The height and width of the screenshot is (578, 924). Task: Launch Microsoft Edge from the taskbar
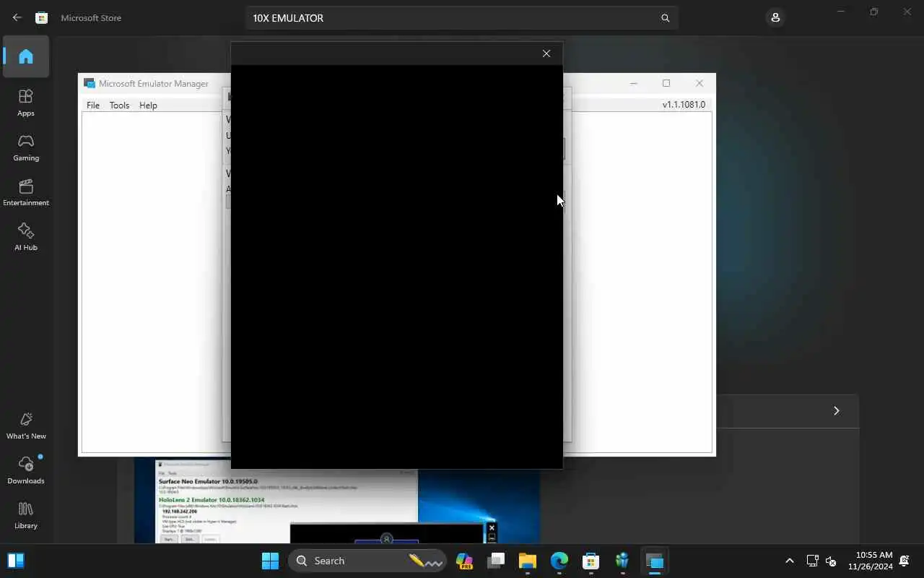click(x=559, y=561)
